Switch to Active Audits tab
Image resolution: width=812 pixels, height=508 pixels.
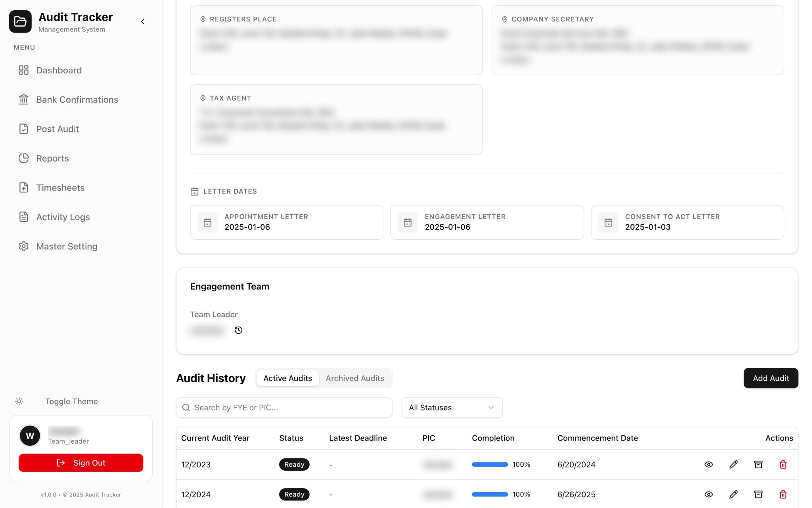pyautogui.click(x=287, y=378)
